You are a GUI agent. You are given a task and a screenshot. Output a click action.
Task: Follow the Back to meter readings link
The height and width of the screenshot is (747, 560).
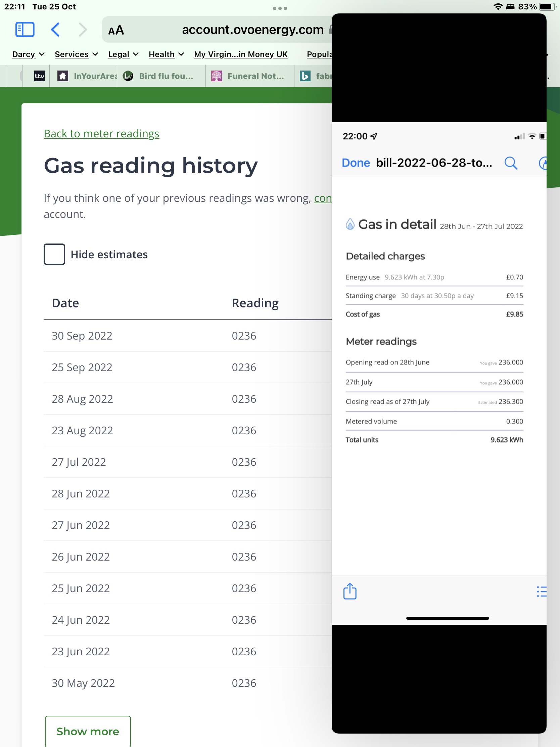[x=101, y=134]
